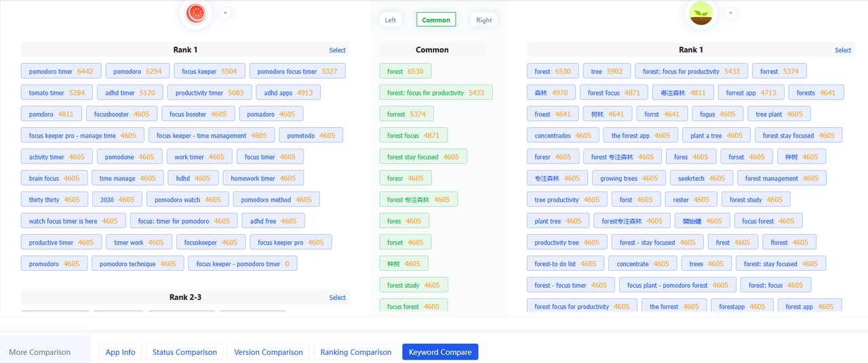The width and height of the screenshot is (868, 363).
Task: Open the Version Comparison tab
Action: tap(269, 352)
